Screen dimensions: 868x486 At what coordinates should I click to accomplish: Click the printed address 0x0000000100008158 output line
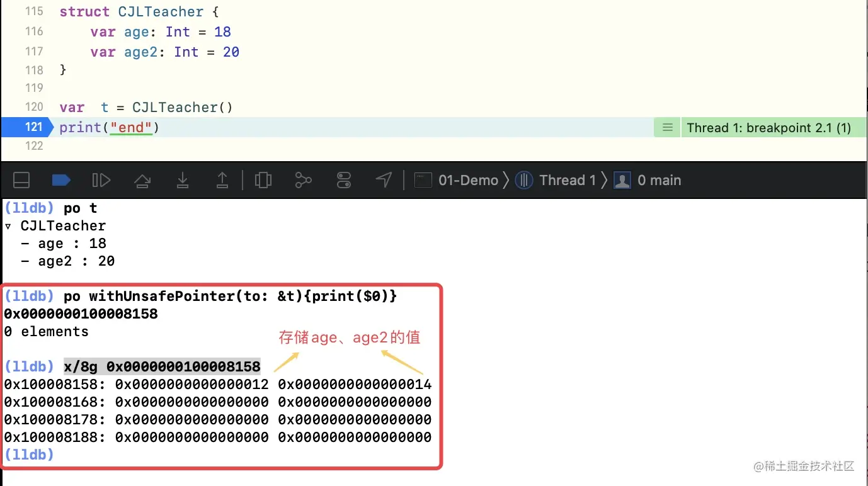pyautogui.click(x=81, y=314)
